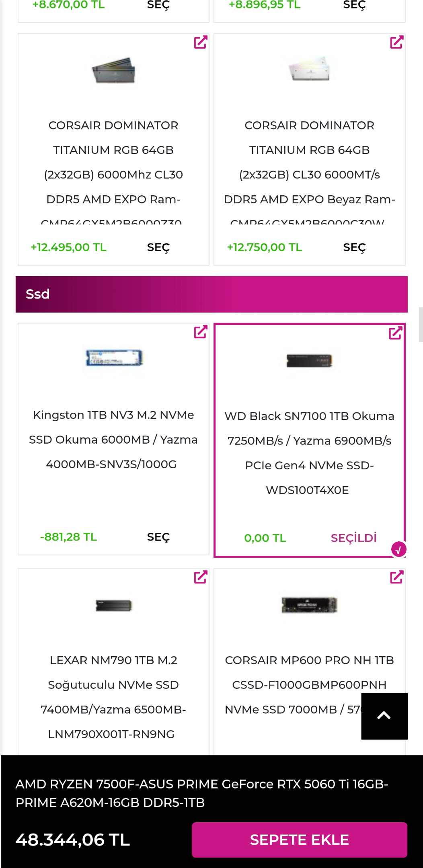The height and width of the screenshot is (868, 423).
Task: Open external link icon on Kingston NV3 card
Action: point(201,332)
